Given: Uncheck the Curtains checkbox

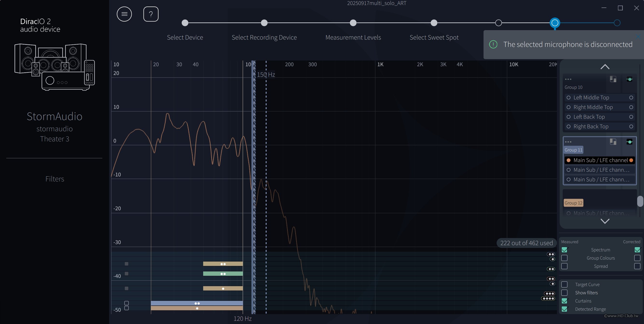Looking at the screenshot, I should 564,301.
